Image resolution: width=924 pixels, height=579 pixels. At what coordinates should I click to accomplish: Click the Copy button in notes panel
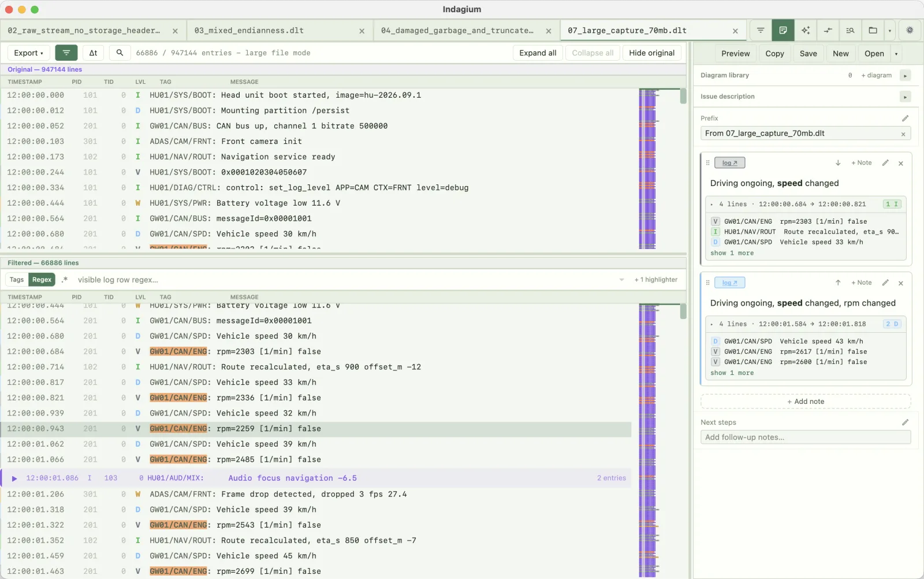tap(774, 53)
